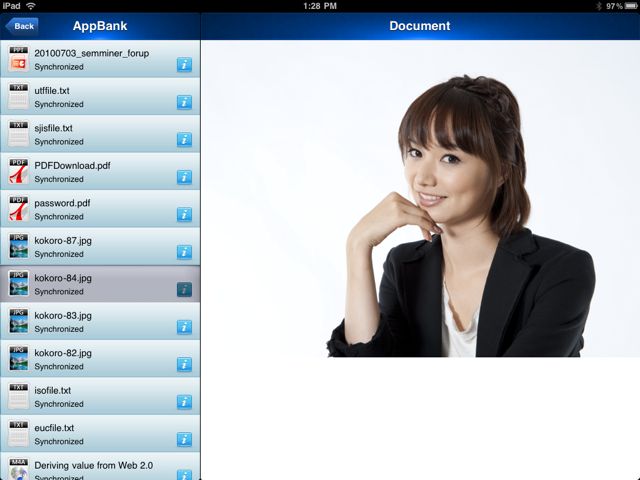Open info for Deriving value from Web 2.0
This screenshot has width=640, height=480.
(184, 475)
